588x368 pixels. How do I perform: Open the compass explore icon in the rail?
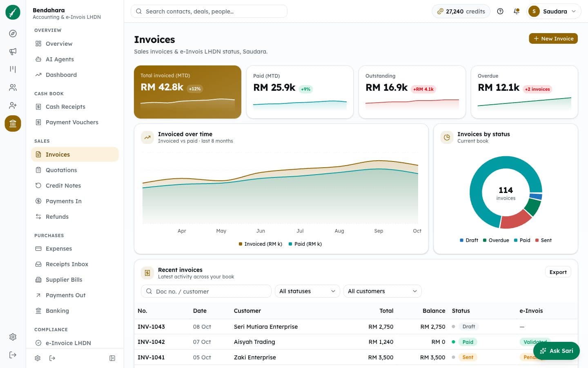coord(13,34)
